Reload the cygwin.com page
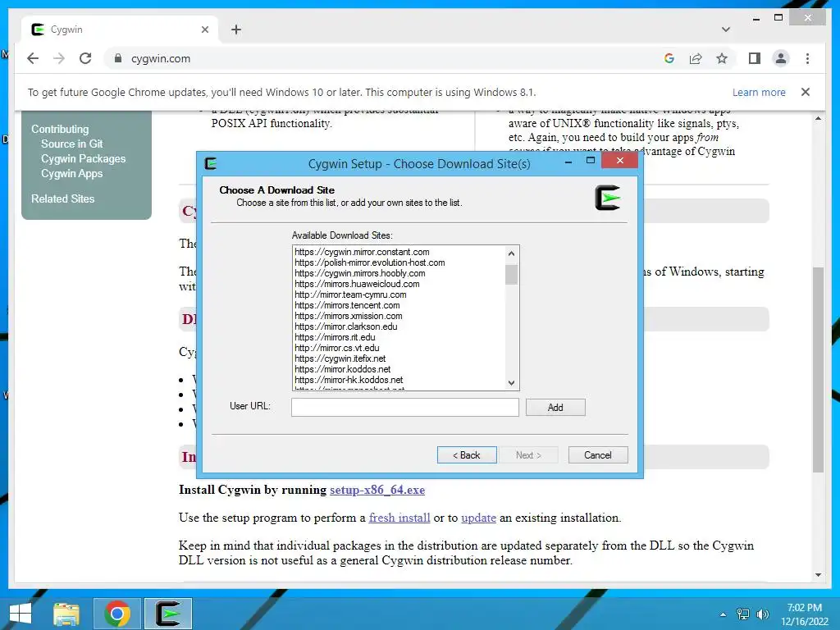This screenshot has height=630, width=840. pyautogui.click(x=85, y=58)
